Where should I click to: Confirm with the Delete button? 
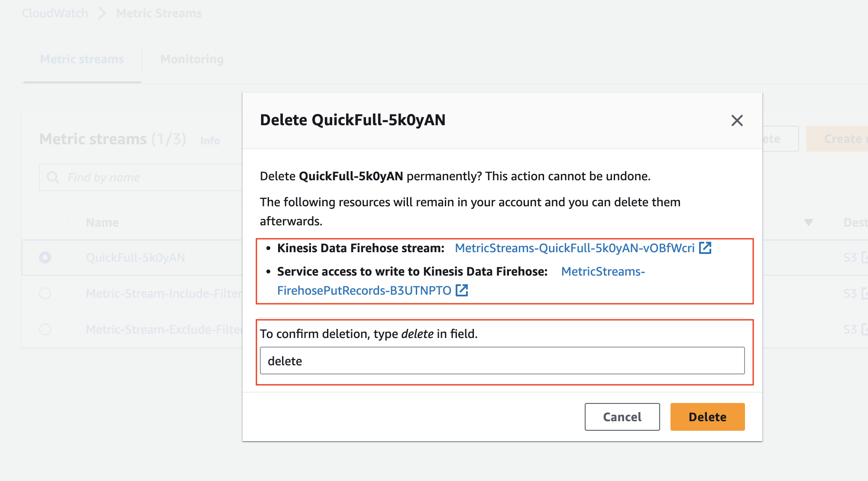(x=707, y=417)
